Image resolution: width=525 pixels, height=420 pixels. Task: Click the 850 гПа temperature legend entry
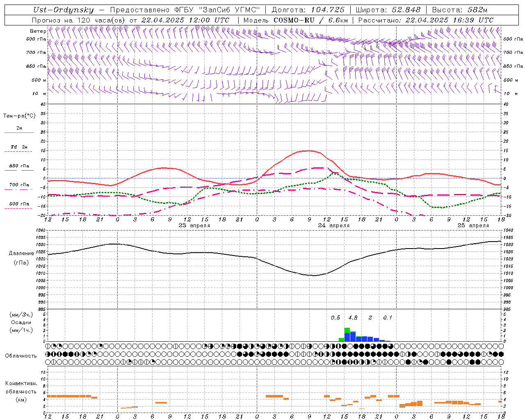coord(19,167)
